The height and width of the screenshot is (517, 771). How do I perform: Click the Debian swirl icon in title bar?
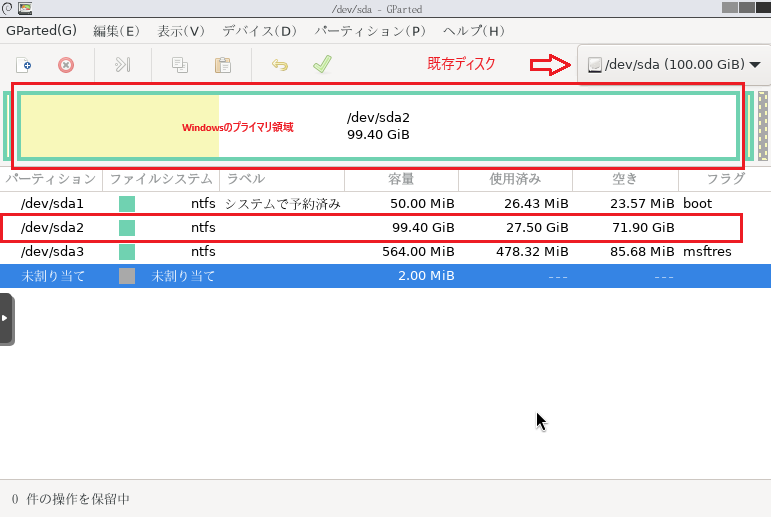coord(7,8)
